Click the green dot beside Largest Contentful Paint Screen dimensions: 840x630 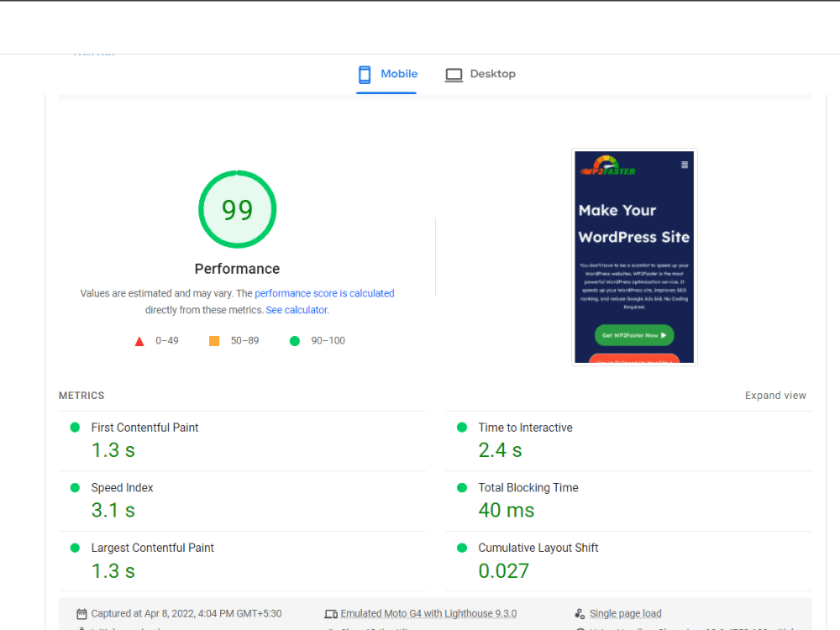click(x=75, y=548)
